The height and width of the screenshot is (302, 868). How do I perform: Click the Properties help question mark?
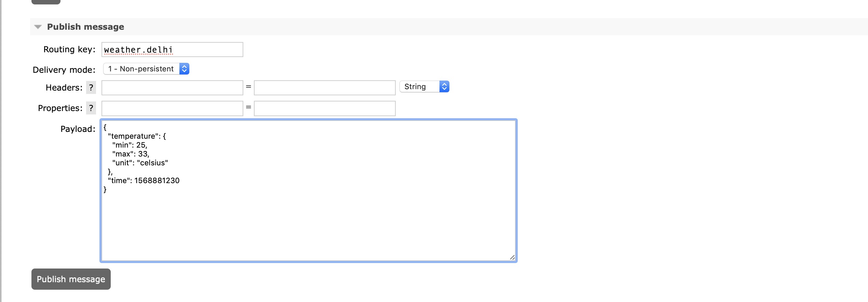pyautogui.click(x=91, y=108)
